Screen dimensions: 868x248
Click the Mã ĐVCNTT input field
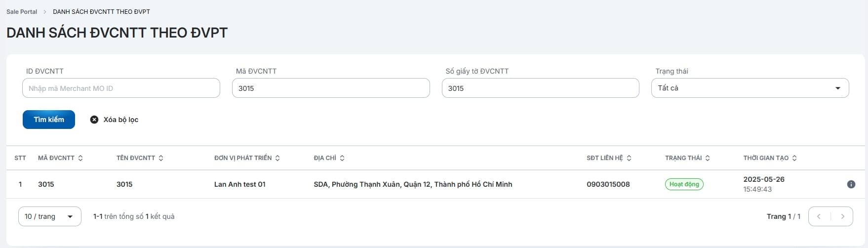point(331,88)
